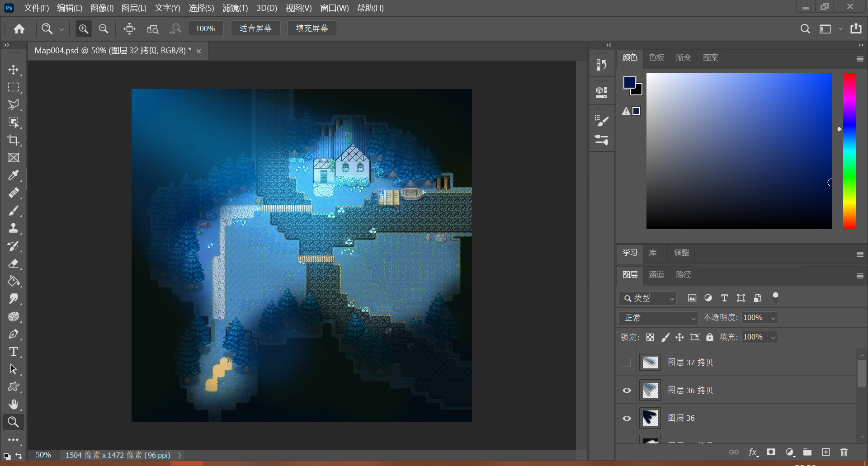
Task: Open the 滤镜(T) menu
Action: click(235, 8)
